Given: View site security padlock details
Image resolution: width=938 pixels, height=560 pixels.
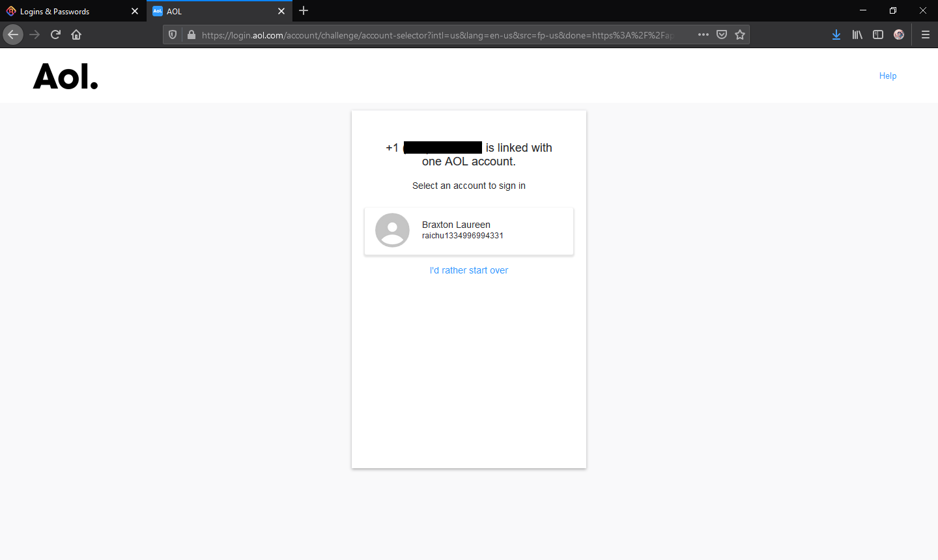Looking at the screenshot, I should [x=191, y=35].
